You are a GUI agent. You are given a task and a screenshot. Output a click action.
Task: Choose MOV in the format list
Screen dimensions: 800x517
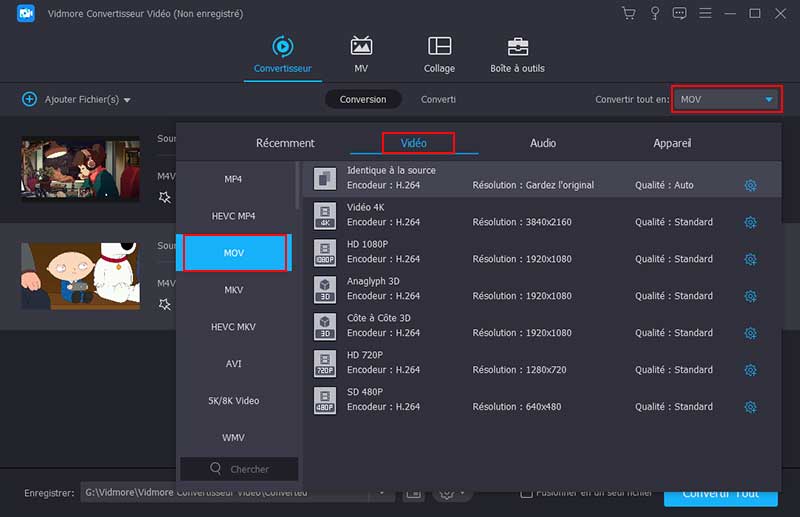tap(234, 253)
